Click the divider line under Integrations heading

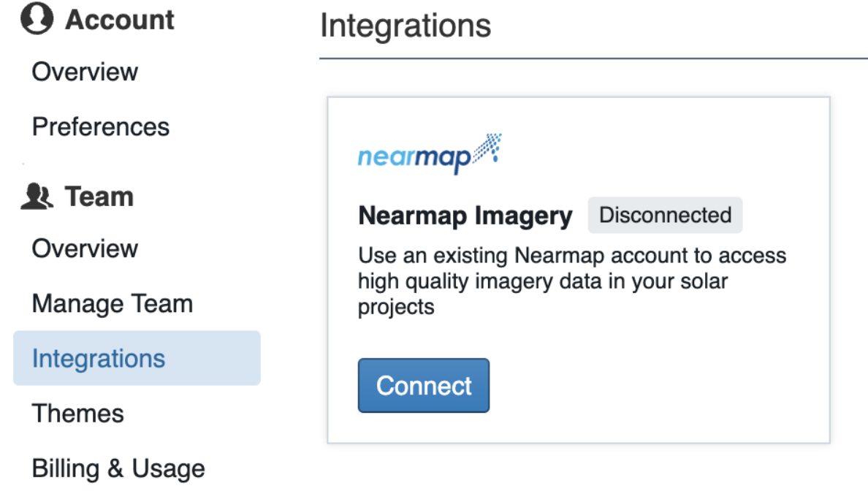tap(593, 58)
